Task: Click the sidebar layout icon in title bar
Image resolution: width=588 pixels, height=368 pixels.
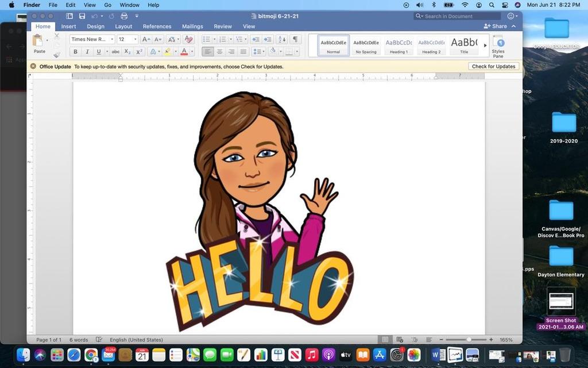Action: tap(69, 16)
